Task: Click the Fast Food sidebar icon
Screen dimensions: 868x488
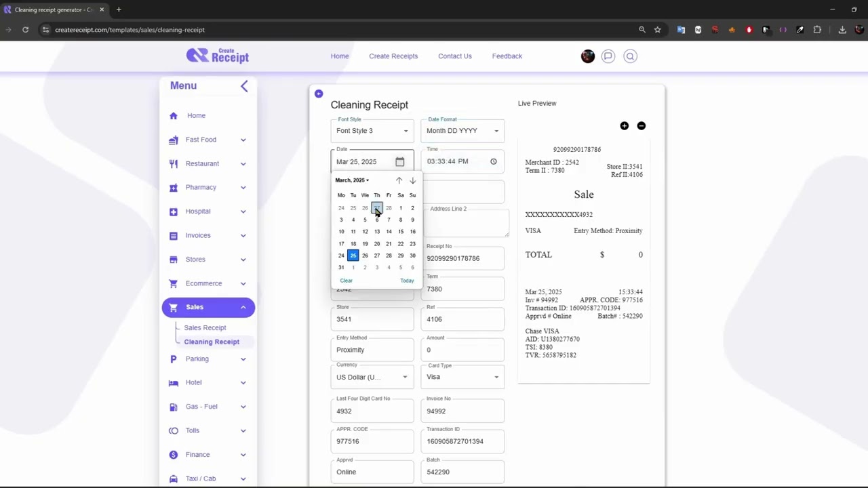Action: tap(174, 140)
